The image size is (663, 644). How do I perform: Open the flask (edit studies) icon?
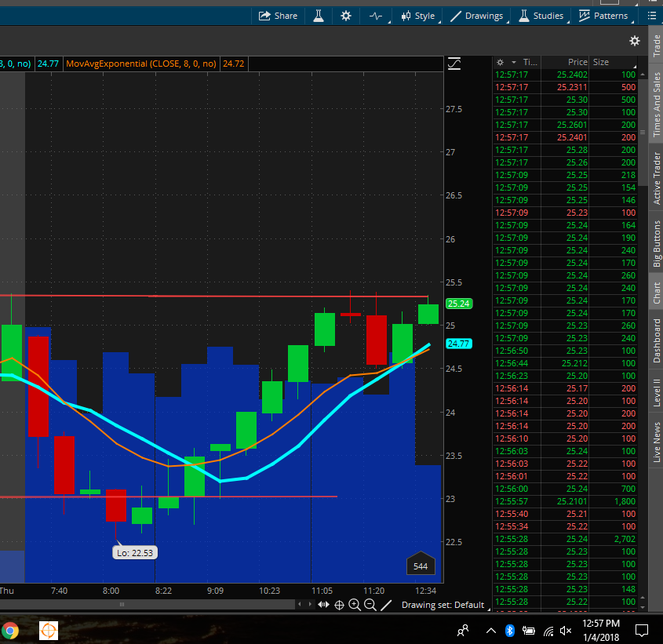coord(319,16)
